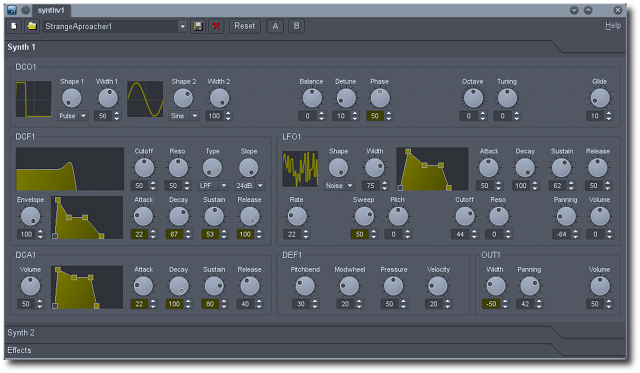This screenshot has width=640, height=373.
Task: Open the Effects tab
Action: [x=19, y=350]
